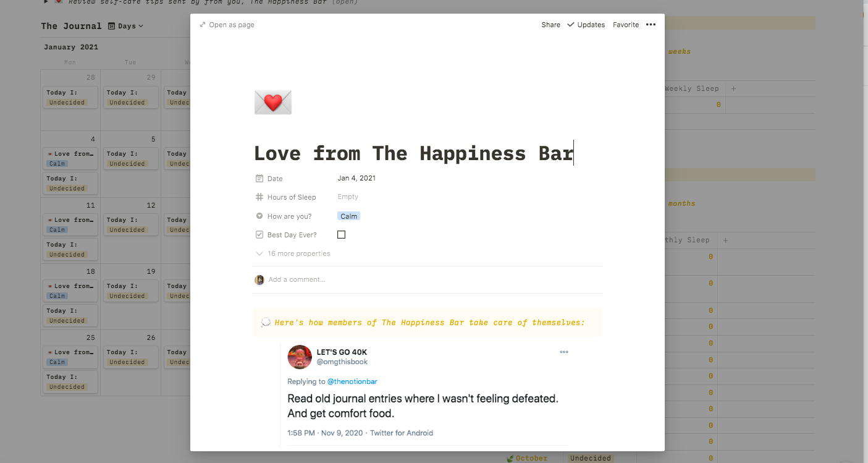Image resolution: width=868 pixels, height=463 pixels.
Task: Click The Journal database heading
Action: (x=71, y=26)
